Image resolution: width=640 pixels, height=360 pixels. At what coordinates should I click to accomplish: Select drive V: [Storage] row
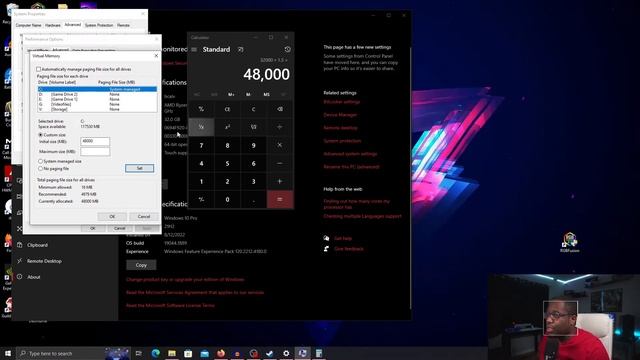click(97, 109)
